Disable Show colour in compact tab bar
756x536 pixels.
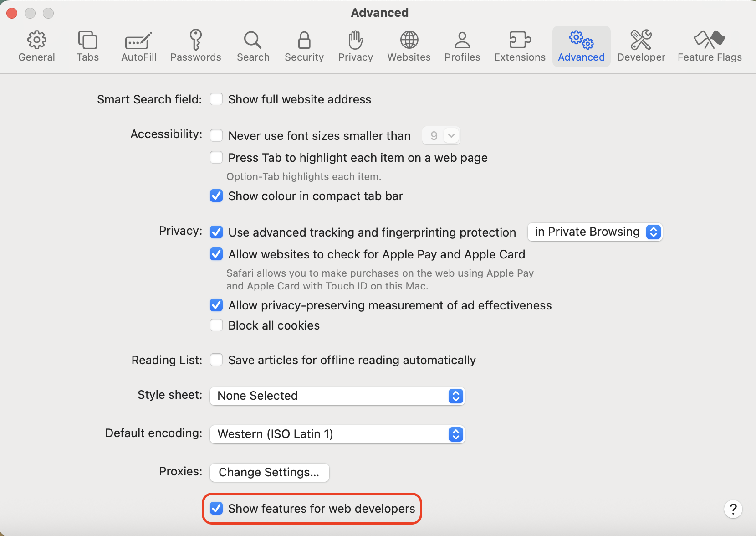pos(216,196)
